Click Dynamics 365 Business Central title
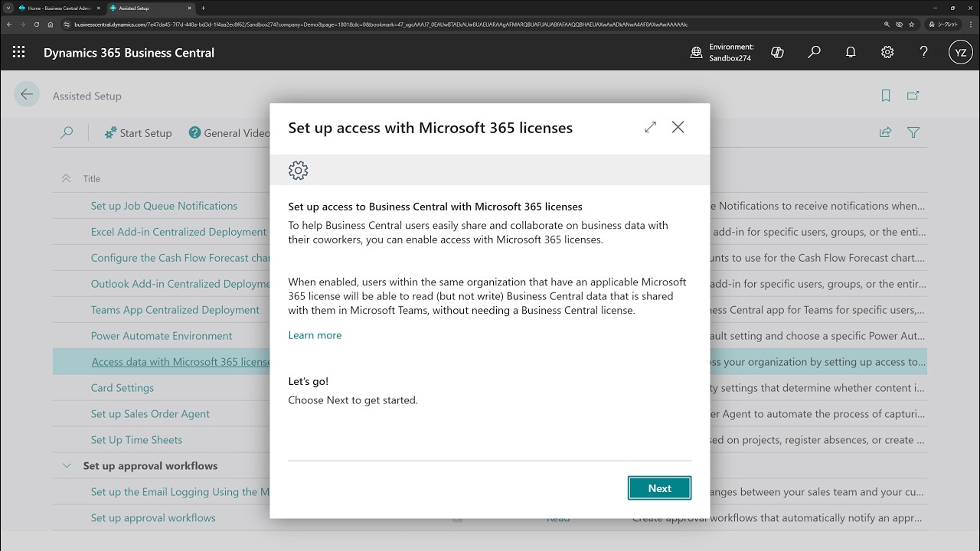980x551 pixels. pyautogui.click(x=129, y=53)
